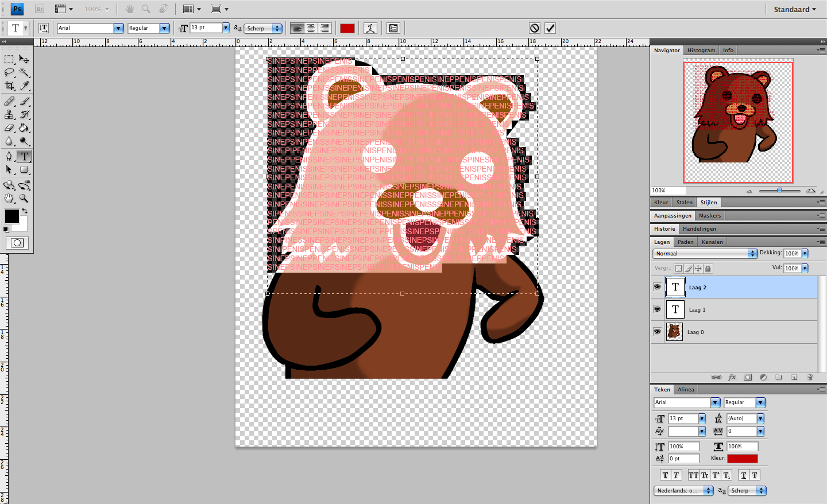Open font size dropdown in options bar
Viewport: 827px width, 504px height.
[x=226, y=28]
